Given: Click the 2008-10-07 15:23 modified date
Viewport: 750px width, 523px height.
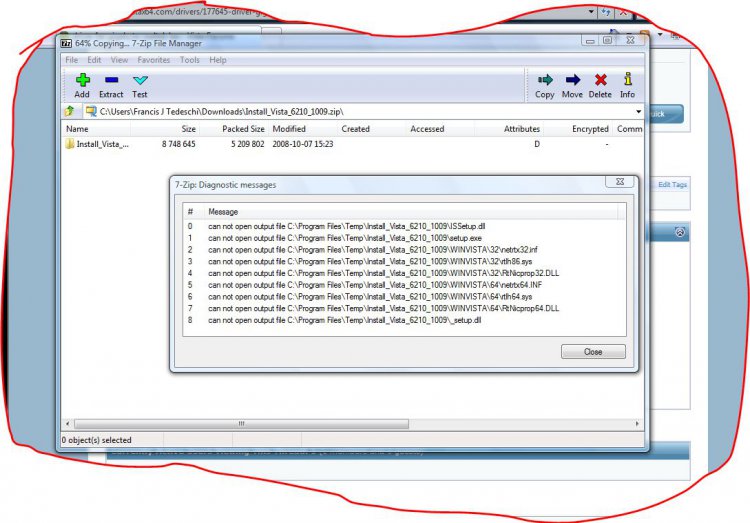Looking at the screenshot, I should (303, 144).
